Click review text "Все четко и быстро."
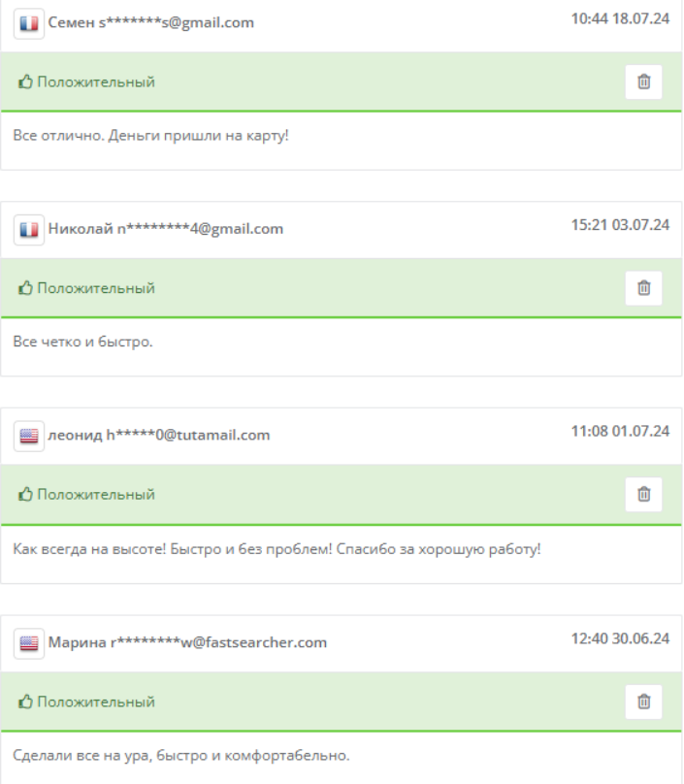 tap(83, 342)
